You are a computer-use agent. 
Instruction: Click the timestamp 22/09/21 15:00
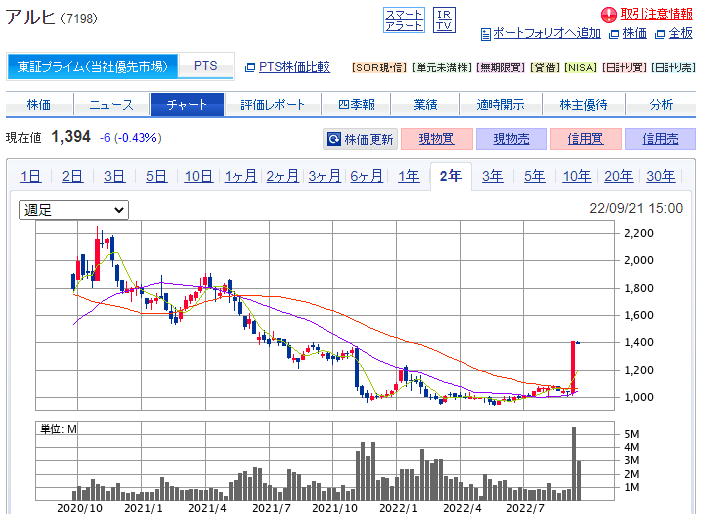coord(636,208)
